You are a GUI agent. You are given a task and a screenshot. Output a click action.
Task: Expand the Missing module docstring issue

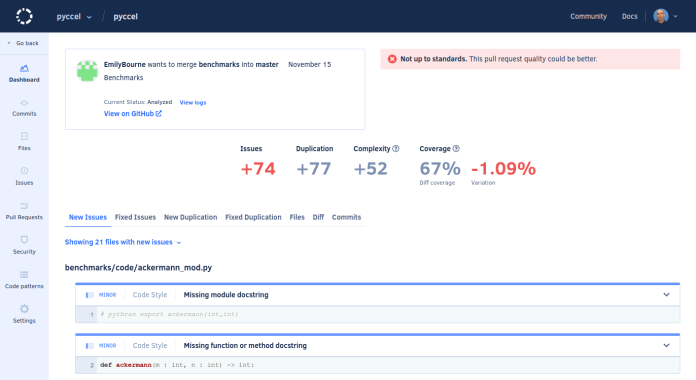coord(666,295)
